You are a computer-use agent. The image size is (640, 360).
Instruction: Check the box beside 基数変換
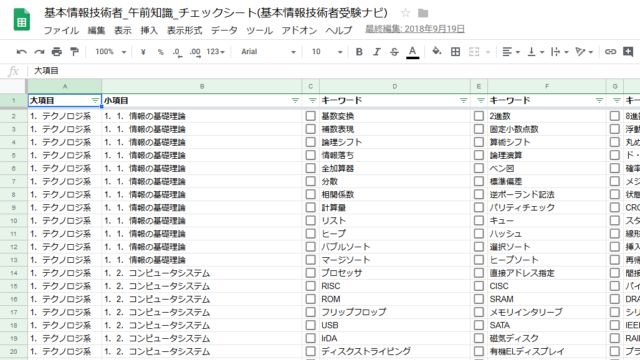point(311,116)
